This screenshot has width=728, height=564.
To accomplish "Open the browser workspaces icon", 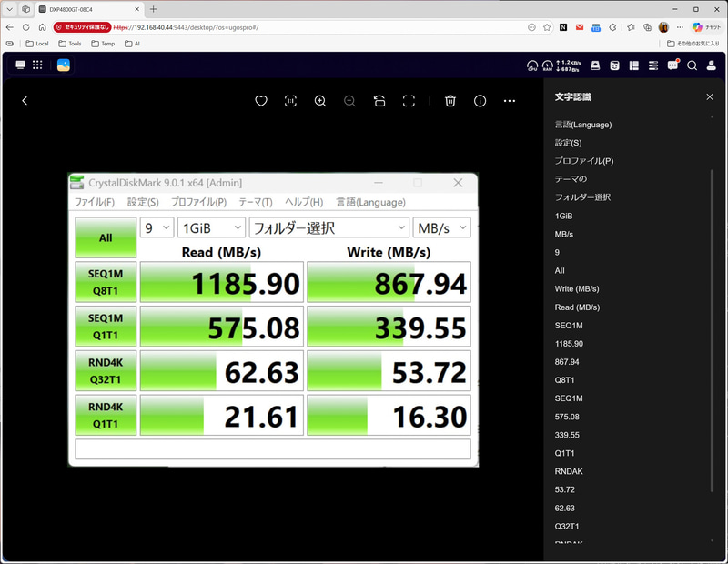I will pos(26,9).
